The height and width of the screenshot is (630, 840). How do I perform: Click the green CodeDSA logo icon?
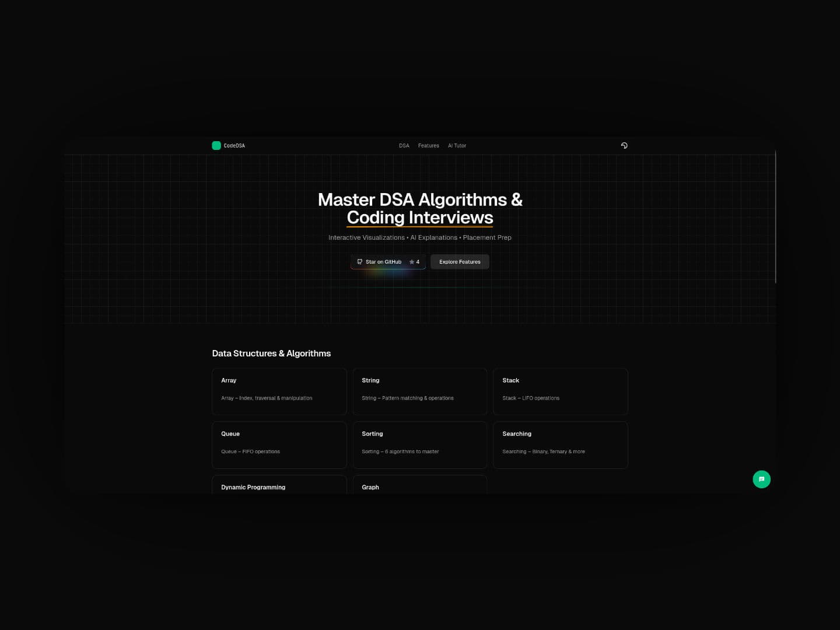[x=216, y=146]
